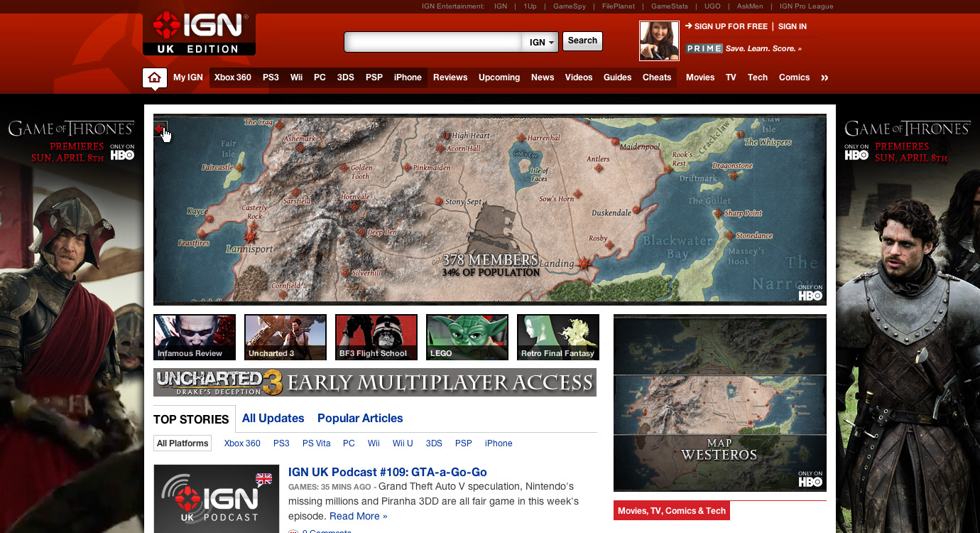Image resolution: width=980 pixels, height=533 pixels.
Task: Open the Wii section in navigation
Action: 296,77
